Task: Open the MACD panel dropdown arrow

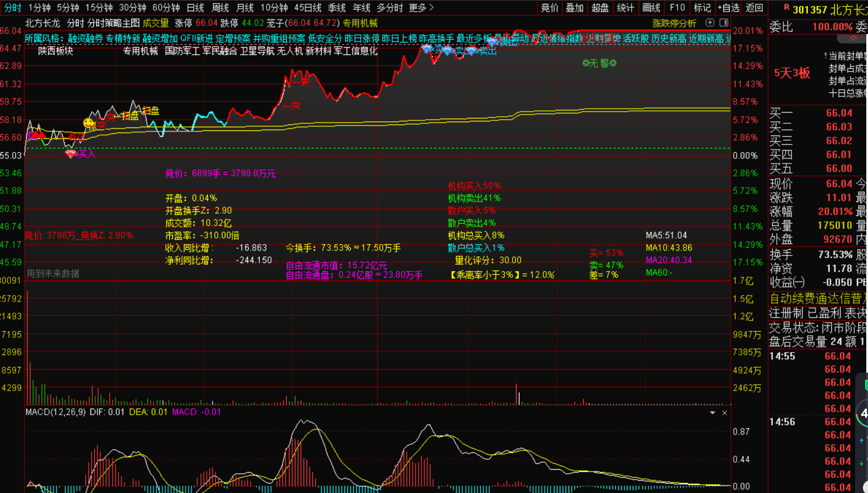Action: tap(712, 413)
